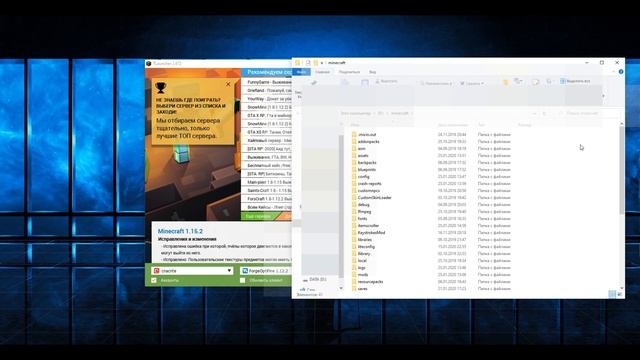
Task: Switch to the Поделиться ribbon tab
Action: [x=349, y=72]
